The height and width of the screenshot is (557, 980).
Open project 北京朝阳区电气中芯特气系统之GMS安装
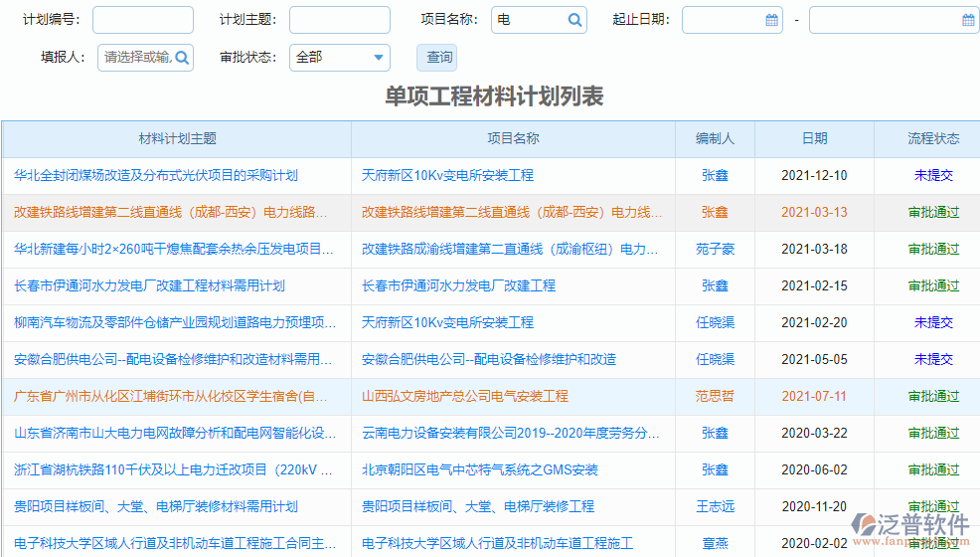click(x=479, y=470)
